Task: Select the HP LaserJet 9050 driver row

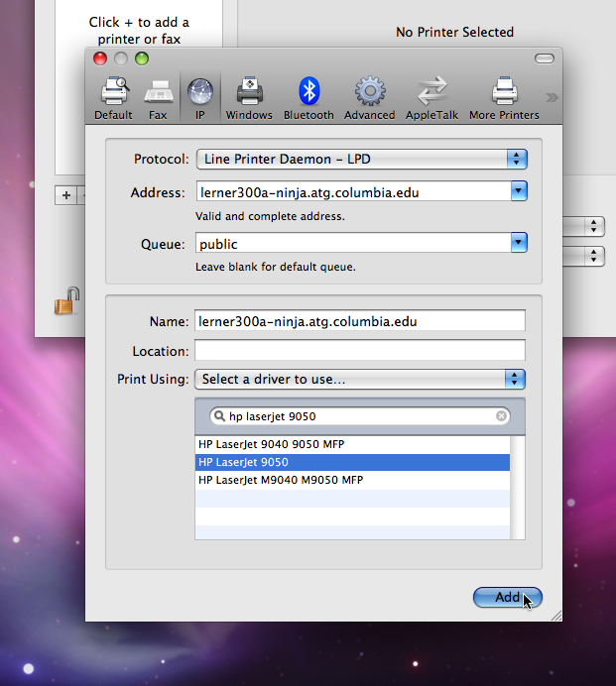Action: click(x=352, y=462)
